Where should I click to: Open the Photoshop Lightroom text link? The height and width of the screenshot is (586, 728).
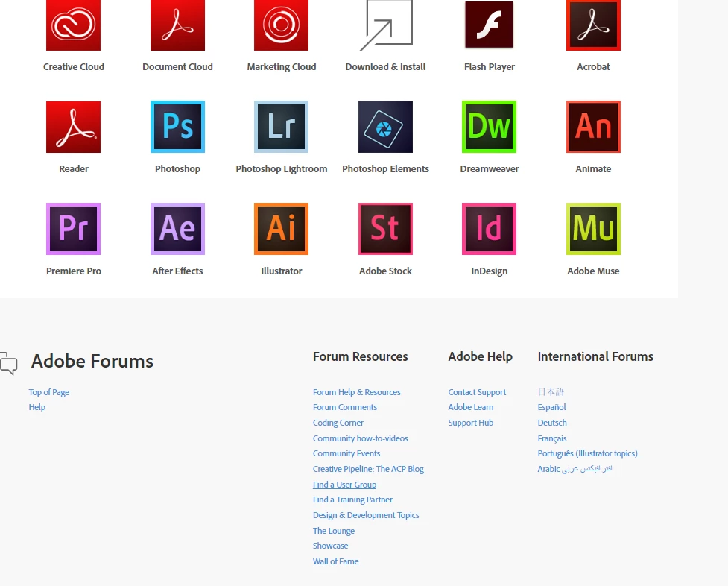click(x=282, y=169)
